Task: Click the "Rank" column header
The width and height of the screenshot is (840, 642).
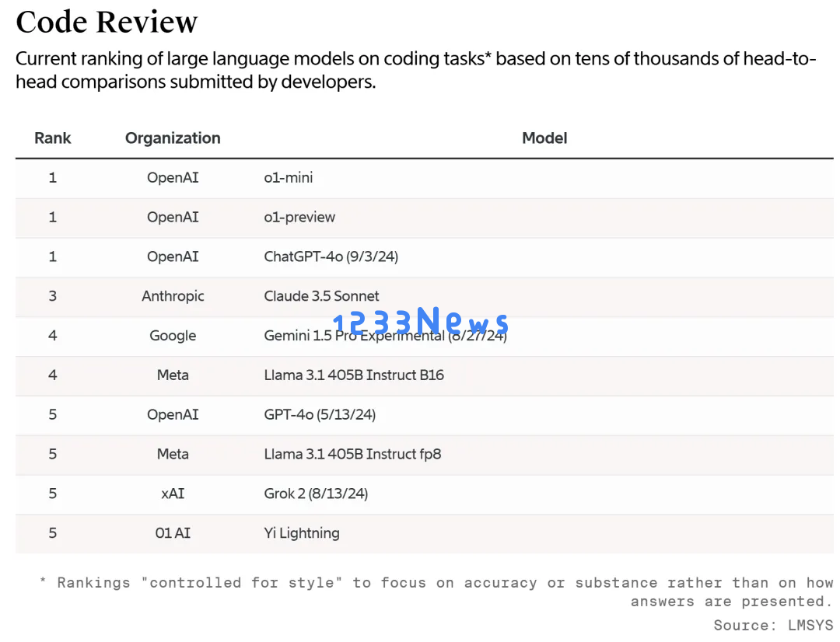Action: coord(53,138)
